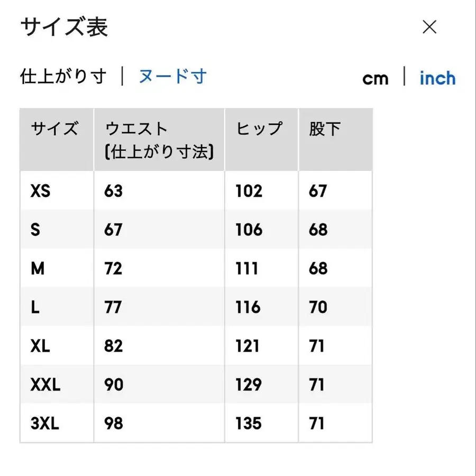Image resolution: width=476 pixels, height=476 pixels.
Task: Close the サイズ表 size chart dialog
Action: 429,26
